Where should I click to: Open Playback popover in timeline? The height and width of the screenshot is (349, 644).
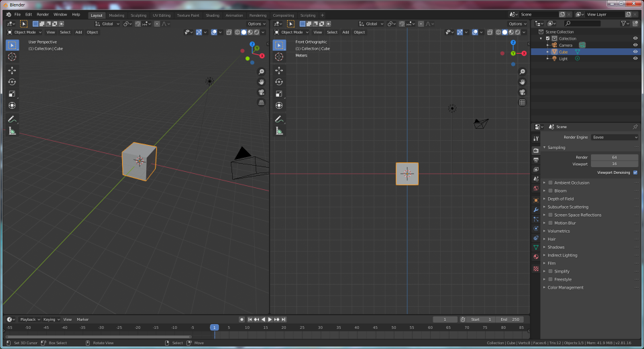(30, 319)
